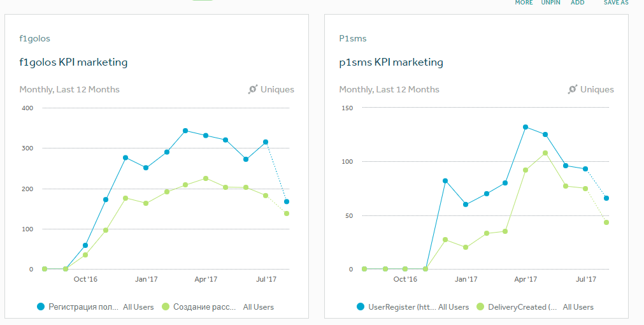This screenshot has height=325, width=644.
Task: Click '150' y-axis label in p1sms chart
Action: click(x=347, y=108)
